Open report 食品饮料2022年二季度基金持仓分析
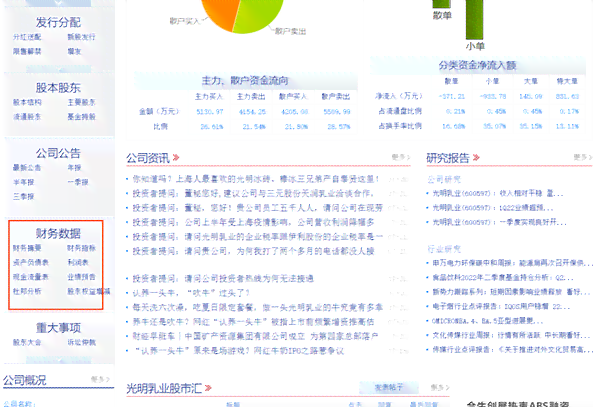 pyautogui.click(x=503, y=278)
